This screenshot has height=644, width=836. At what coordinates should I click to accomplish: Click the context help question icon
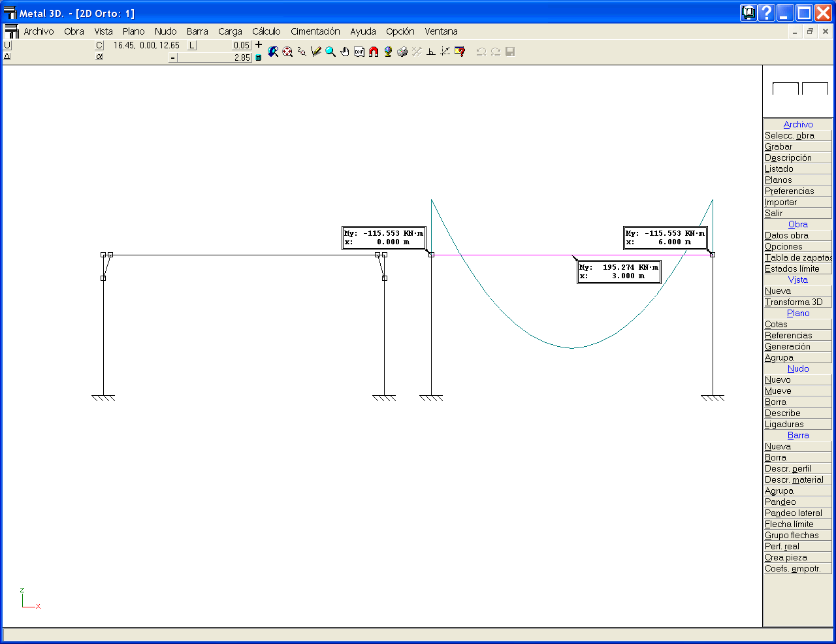tap(460, 52)
